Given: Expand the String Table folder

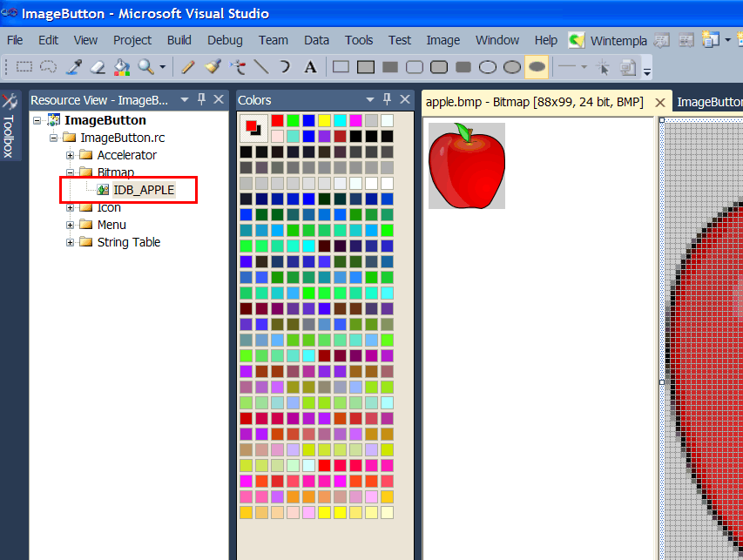Looking at the screenshot, I should coord(71,243).
